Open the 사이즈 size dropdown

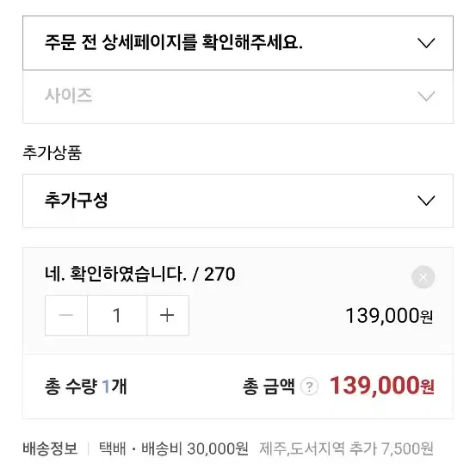coord(238,96)
